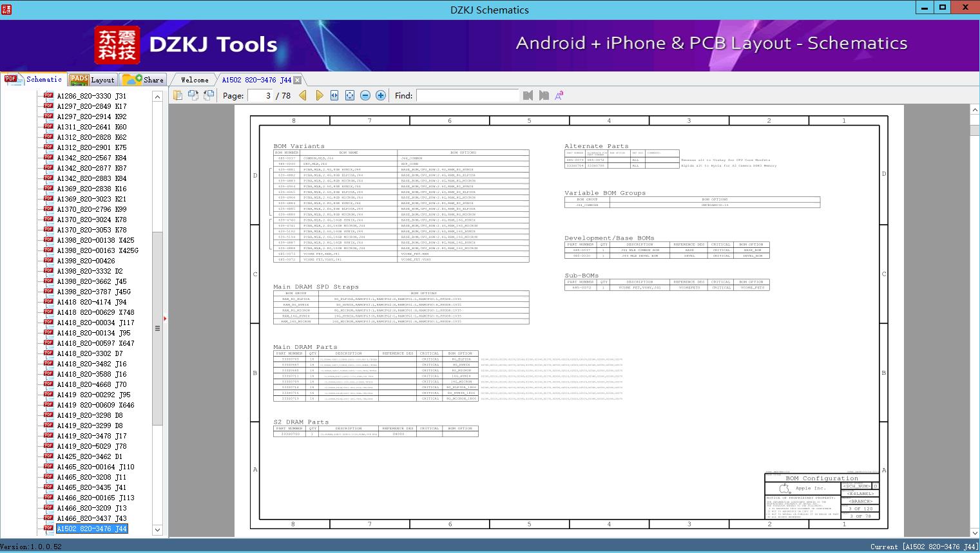The width and height of the screenshot is (980, 553).
Task: Select A1502 820-3476 J44 in the list
Action: coord(91,529)
